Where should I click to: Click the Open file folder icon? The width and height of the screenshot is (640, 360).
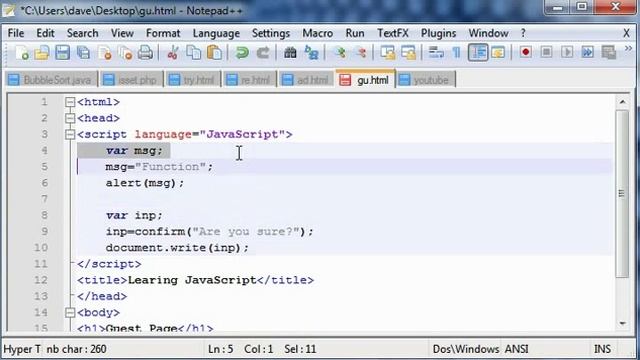coord(42,53)
